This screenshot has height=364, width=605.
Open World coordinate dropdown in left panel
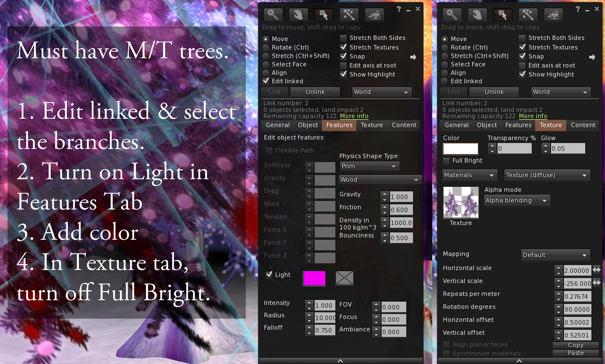[382, 92]
